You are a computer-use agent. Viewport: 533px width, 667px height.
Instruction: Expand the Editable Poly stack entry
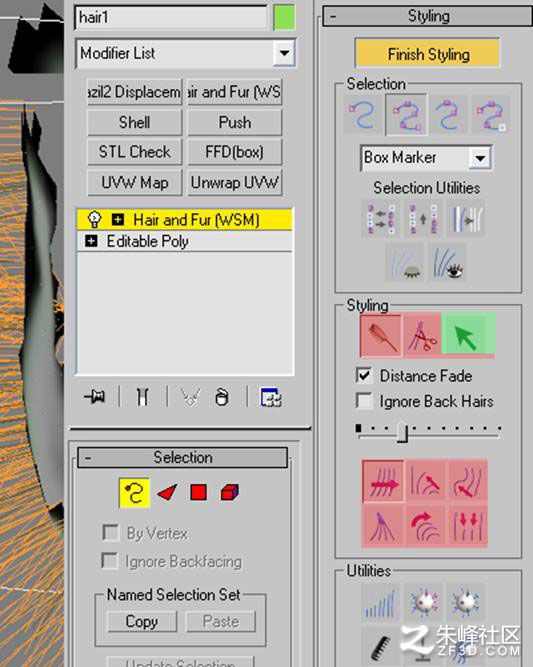point(91,241)
